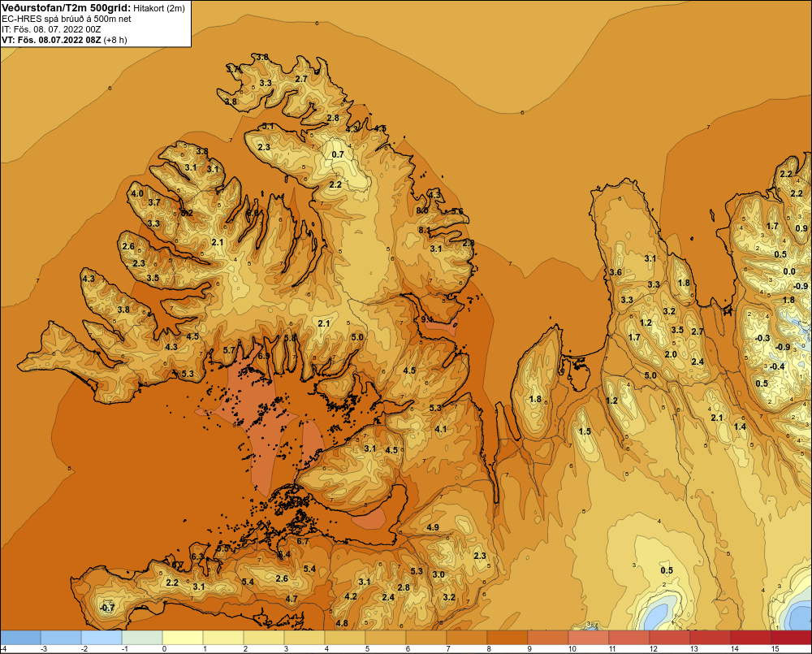812x654 pixels.
Task: Click the '4.1' temperature value
Action: click(440, 429)
